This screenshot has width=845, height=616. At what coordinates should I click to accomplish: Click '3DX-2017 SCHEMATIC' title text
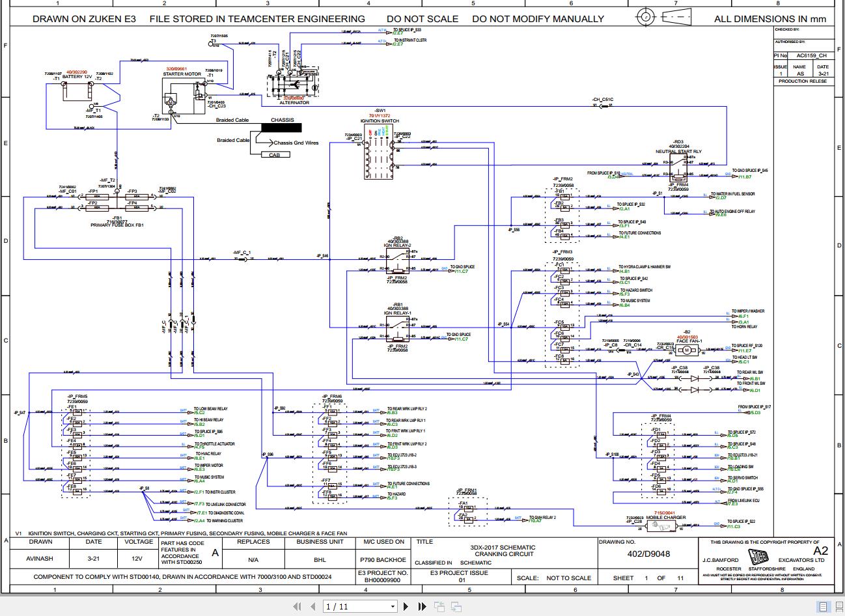[503, 548]
